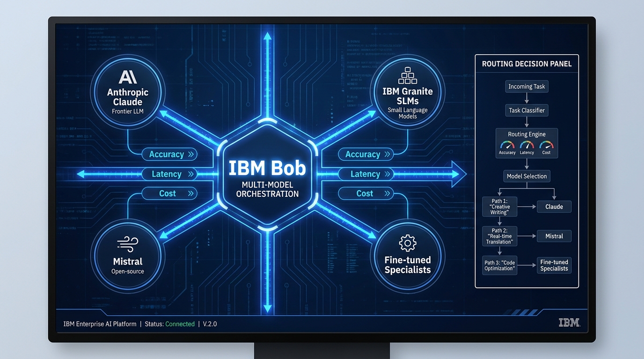Click "IBM Enterprise AI Platform" in status bar

pos(100,324)
